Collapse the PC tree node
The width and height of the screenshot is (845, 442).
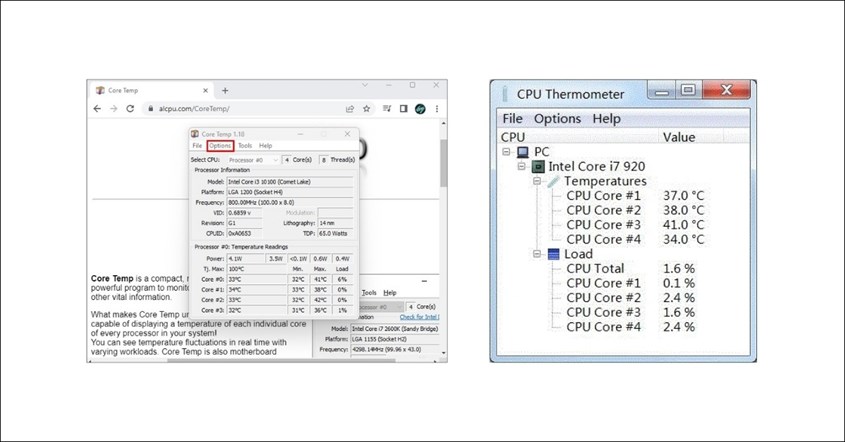[506, 152]
